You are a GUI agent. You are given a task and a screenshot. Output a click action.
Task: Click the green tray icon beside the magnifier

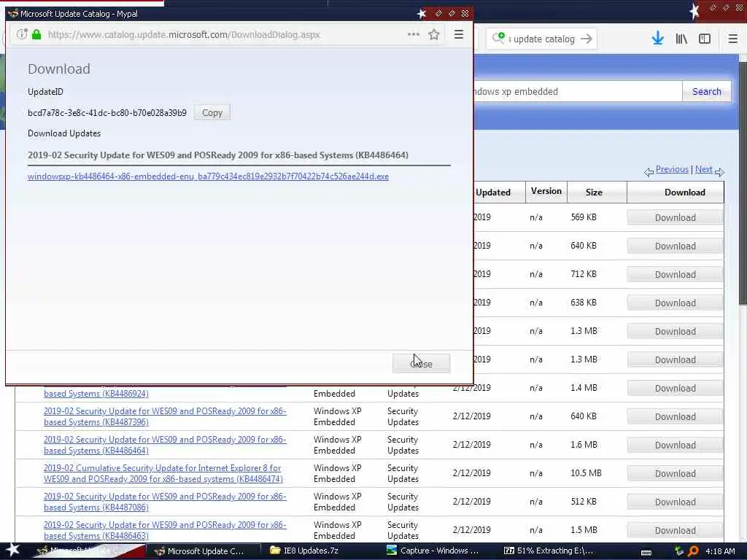coord(679,551)
